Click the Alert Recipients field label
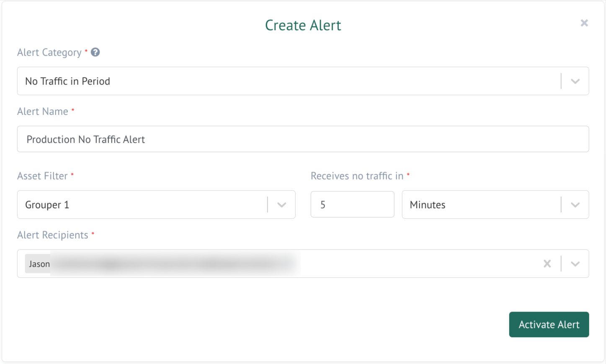The image size is (606, 364). pyautogui.click(x=53, y=235)
